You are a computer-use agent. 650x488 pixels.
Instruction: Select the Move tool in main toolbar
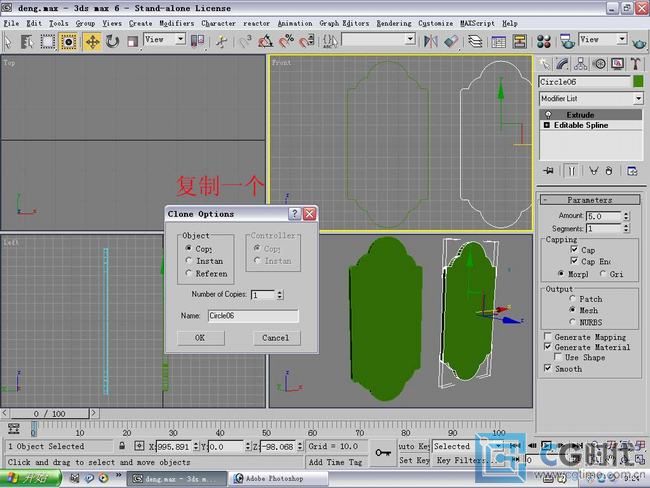click(92, 41)
